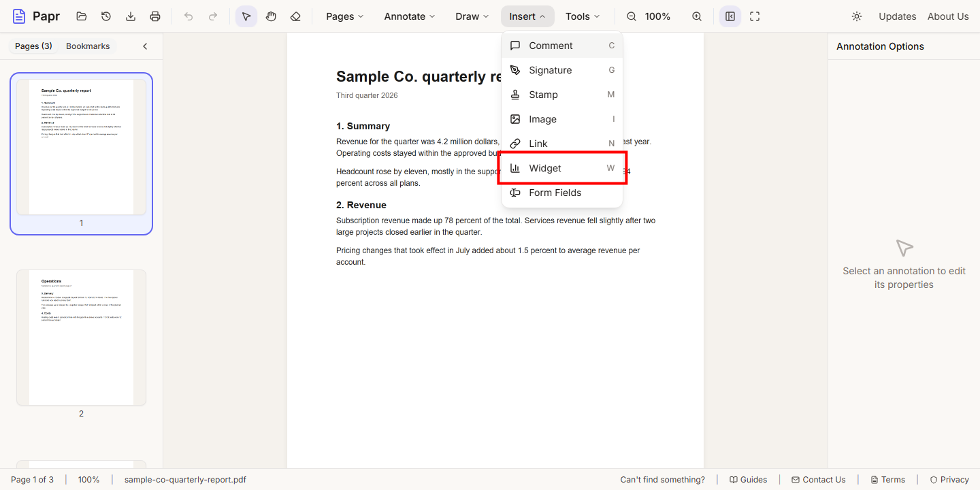This screenshot has width=980, height=490.
Task: Open the Privacy link
Action: (949, 480)
